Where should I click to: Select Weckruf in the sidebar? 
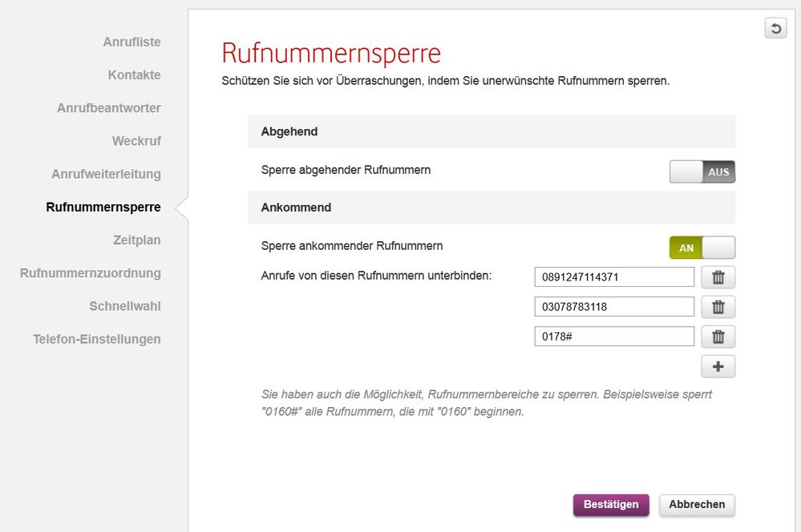tap(136, 141)
